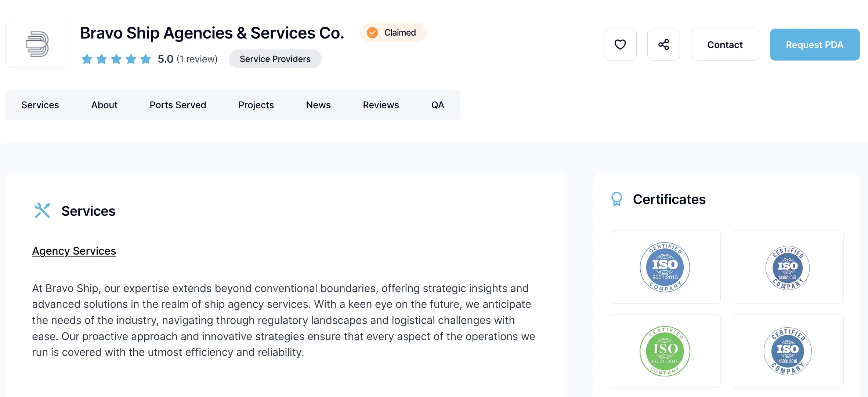Click the Services wrench tools icon
The height and width of the screenshot is (397, 868).
pos(42,211)
